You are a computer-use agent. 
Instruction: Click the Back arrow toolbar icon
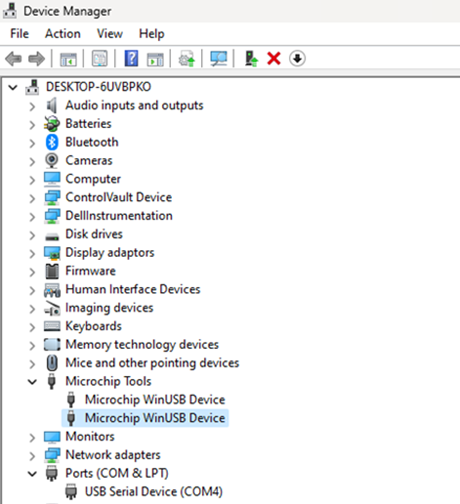[14, 59]
